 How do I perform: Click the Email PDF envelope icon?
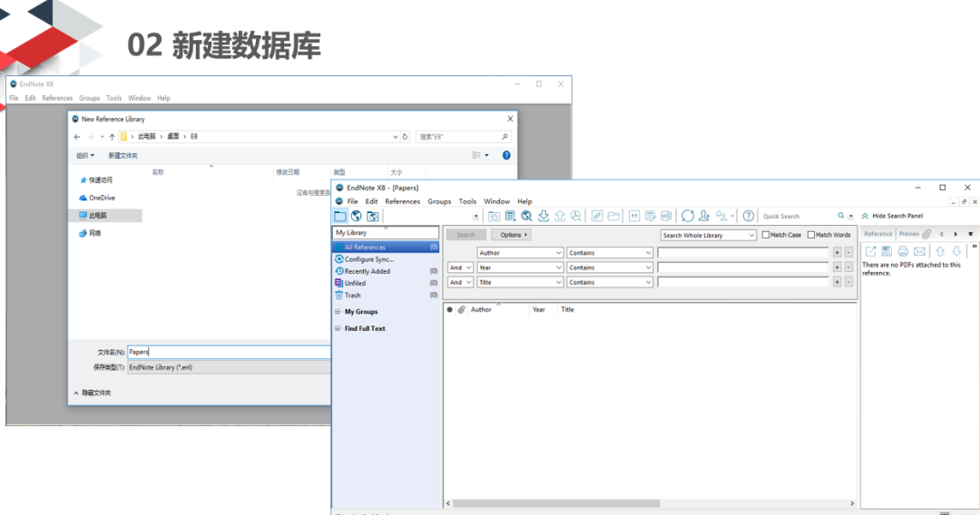919,251
